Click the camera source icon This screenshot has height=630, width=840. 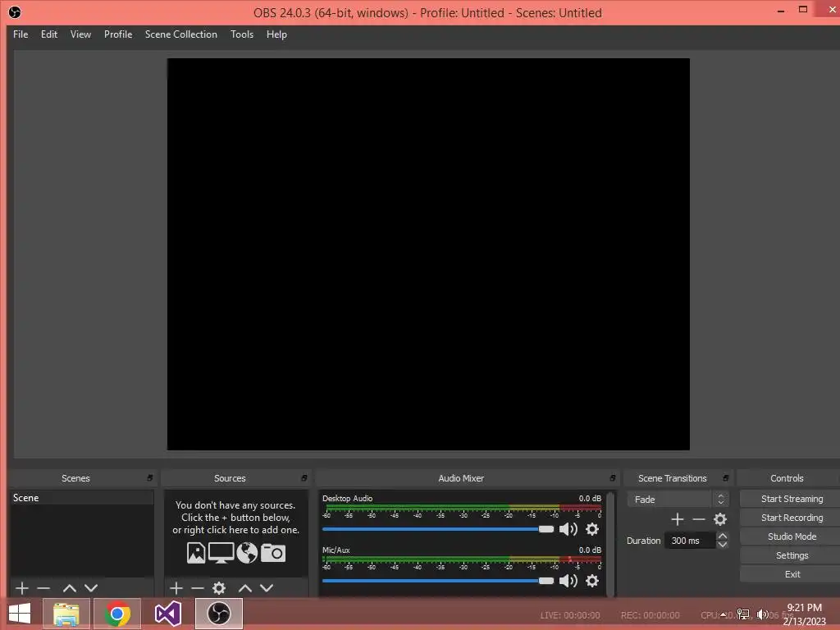[x=273, y=553]
